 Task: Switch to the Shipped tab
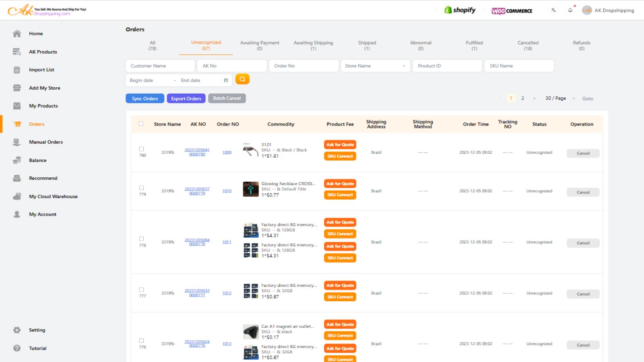click(367, 45)
